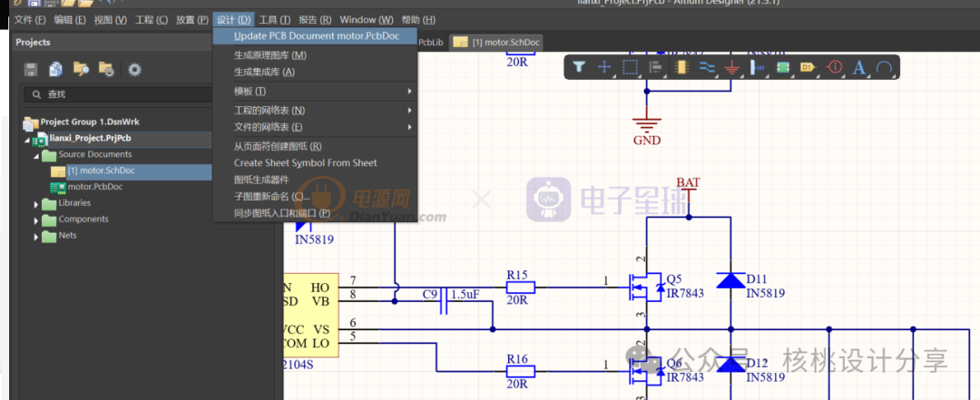Select the D11 diode symbol
The height and width of the screenshot is (400, 980).
click(730, 280)
